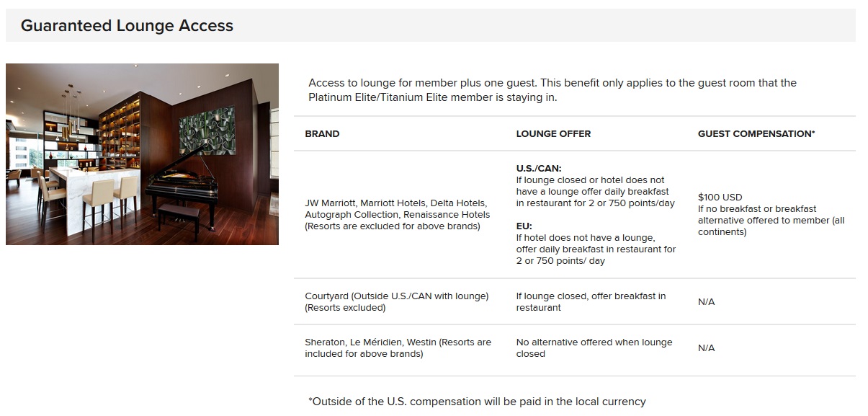
Task: Select the BRAND column header
Action: pyautogui.click(x=322, y=134)
